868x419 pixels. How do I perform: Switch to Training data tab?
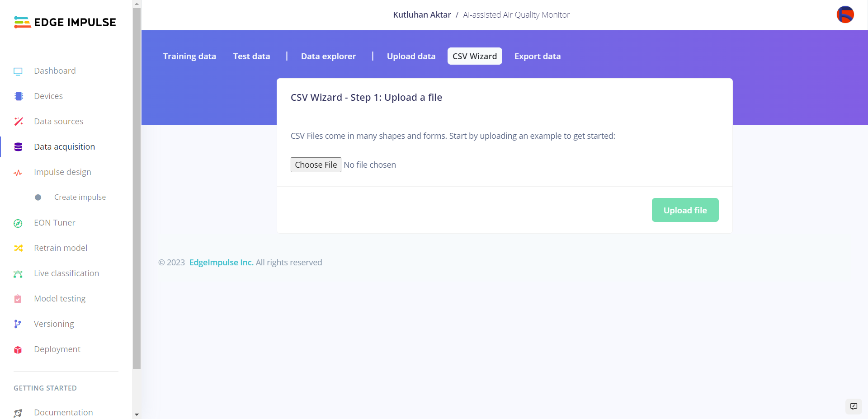(189, 56)
